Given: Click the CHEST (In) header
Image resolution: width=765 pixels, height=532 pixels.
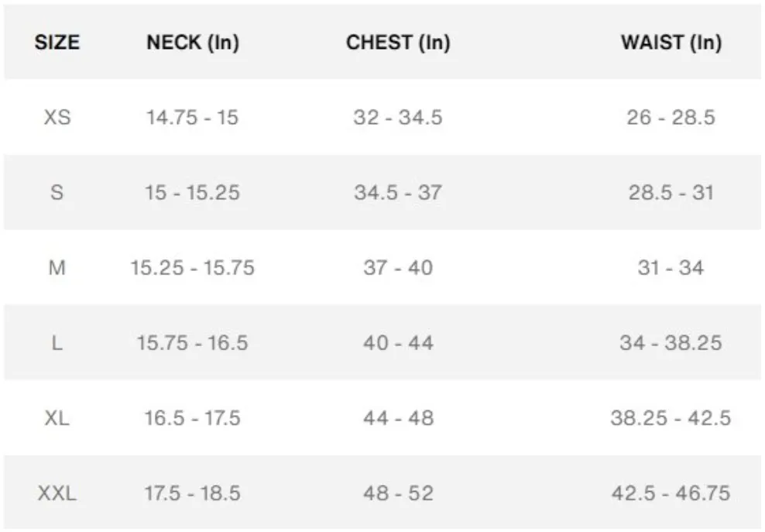Looking at the screenshot, I should pos(398,43).
